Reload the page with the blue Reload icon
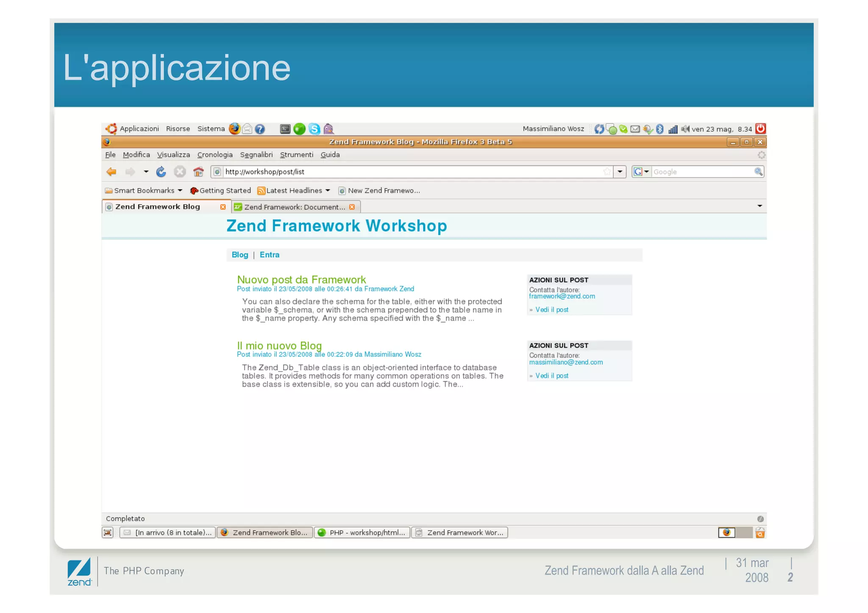The height and width of the screenshot is (613, 868). pyautogui.click(x=161, y=172)
